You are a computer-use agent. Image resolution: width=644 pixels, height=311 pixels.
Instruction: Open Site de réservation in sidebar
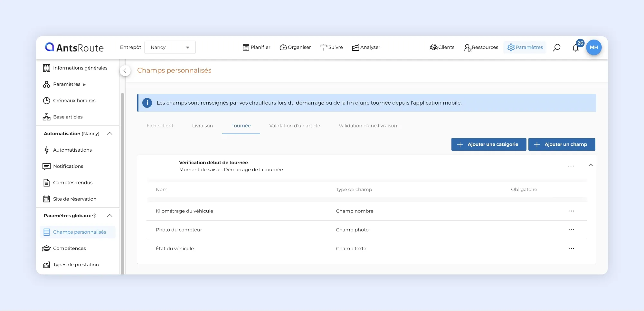click(x=70, y=199)
